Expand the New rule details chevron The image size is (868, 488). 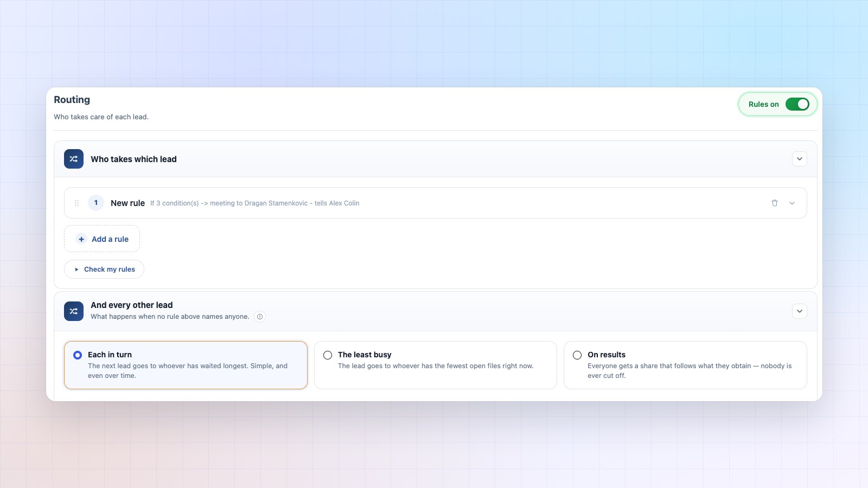(x=792, y=203)
